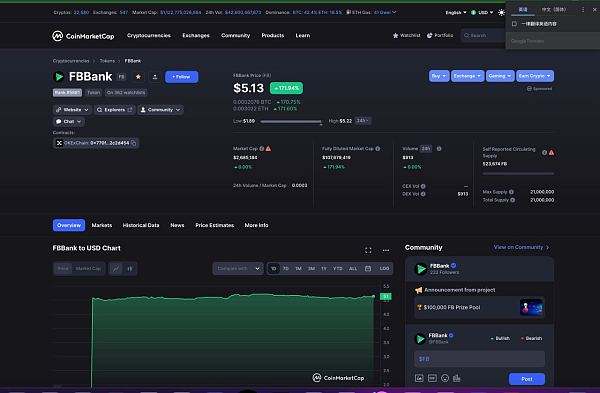Open the Price Estimates tab
Image resolution: width=600 pixels, height=393 pixels.
tap(215, 225)
